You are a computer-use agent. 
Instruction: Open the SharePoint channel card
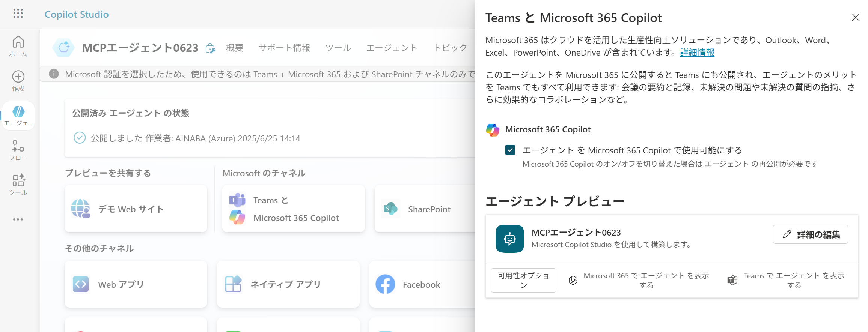425,209
